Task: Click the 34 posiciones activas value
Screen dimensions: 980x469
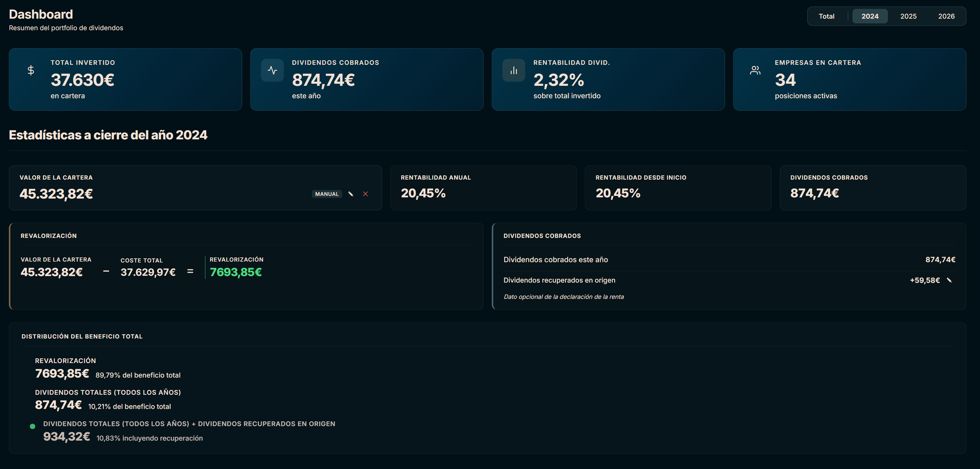Action: tap(785, 80)
